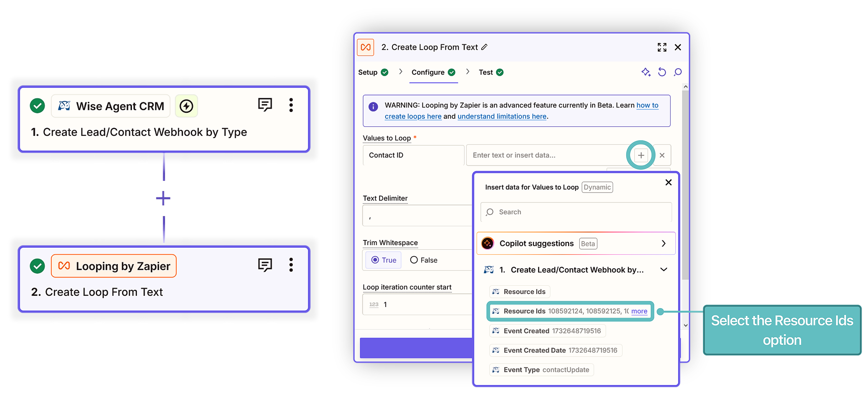
Task: Click the Loop iteration counter start field
Action: point(417,305)
